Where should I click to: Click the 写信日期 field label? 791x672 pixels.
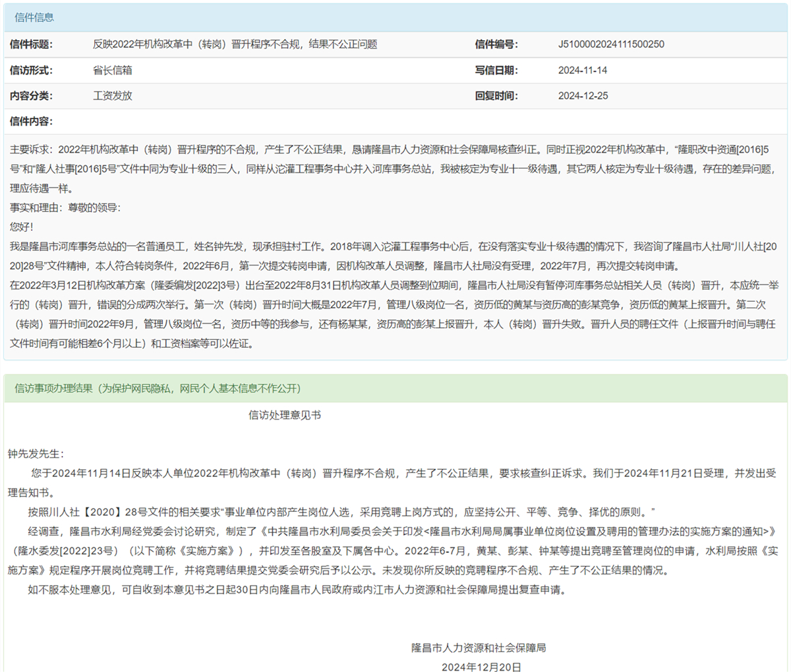click(496, 70)
